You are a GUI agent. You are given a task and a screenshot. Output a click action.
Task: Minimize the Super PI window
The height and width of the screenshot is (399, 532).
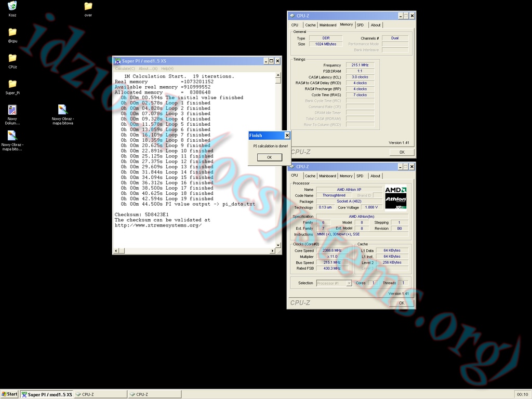point(266,61)
